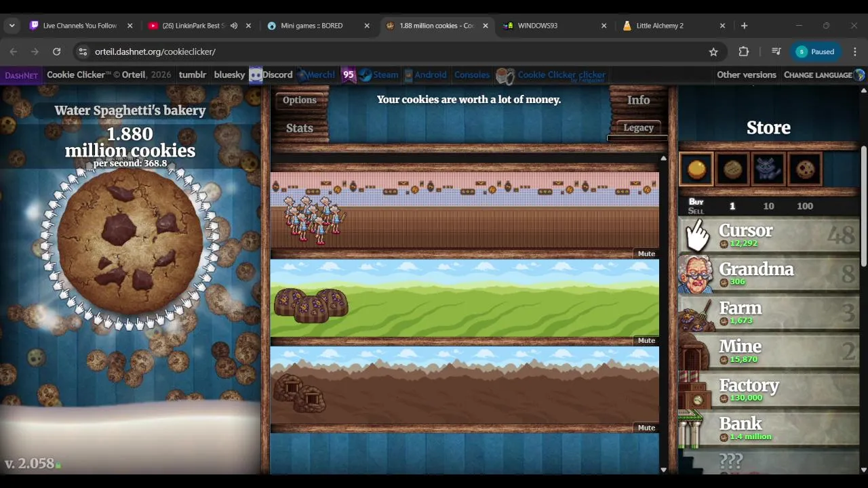Screen dimensions: 868x488
Task: Click the bakery name Water Spaghetti's bakery
Action: pyautogui.click(x=130, y=110)
